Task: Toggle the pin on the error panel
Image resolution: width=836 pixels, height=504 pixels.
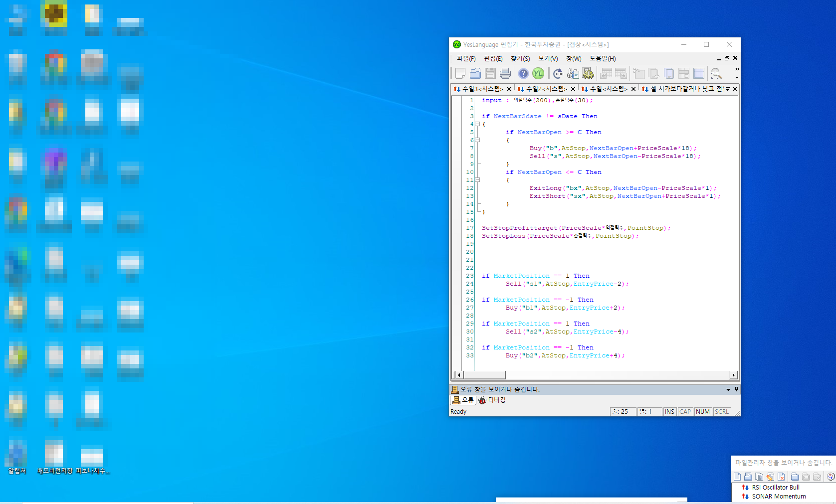Action: point(736,389)
